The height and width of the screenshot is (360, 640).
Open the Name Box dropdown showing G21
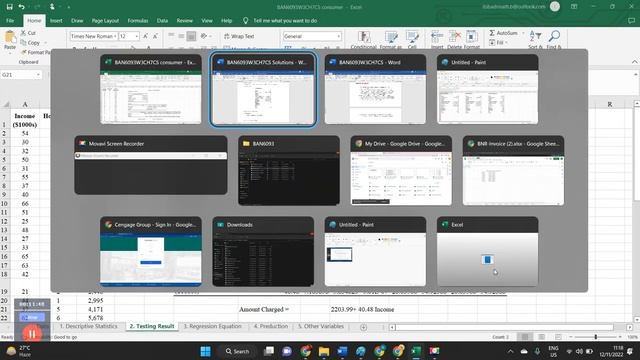point(38,75)
